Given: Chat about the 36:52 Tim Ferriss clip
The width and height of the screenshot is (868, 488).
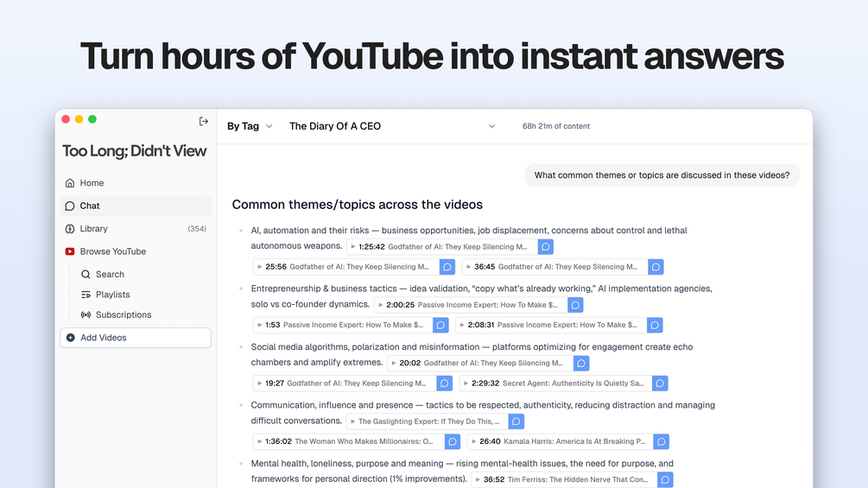Looking at the screenshot, I should point(665,479).
